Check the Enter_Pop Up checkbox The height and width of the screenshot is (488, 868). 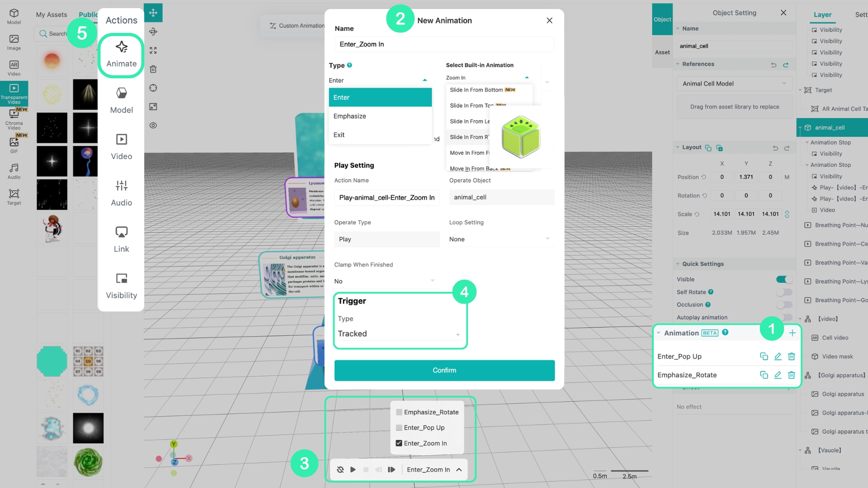399,427
